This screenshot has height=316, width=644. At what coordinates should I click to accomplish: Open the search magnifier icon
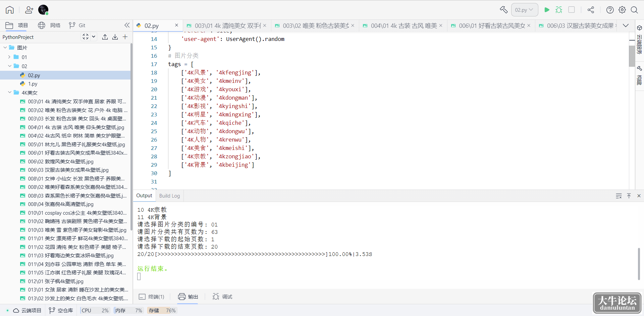click(x=634, y=10)
